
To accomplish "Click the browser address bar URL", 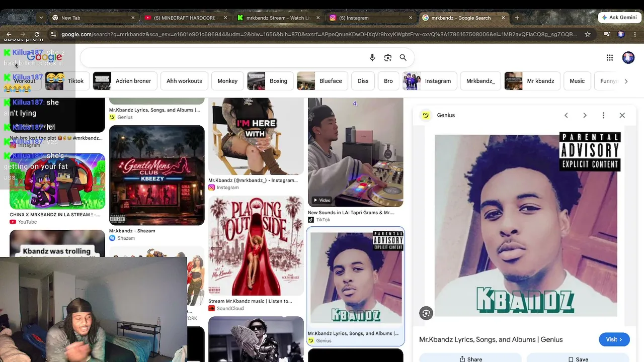I will 319,34.
